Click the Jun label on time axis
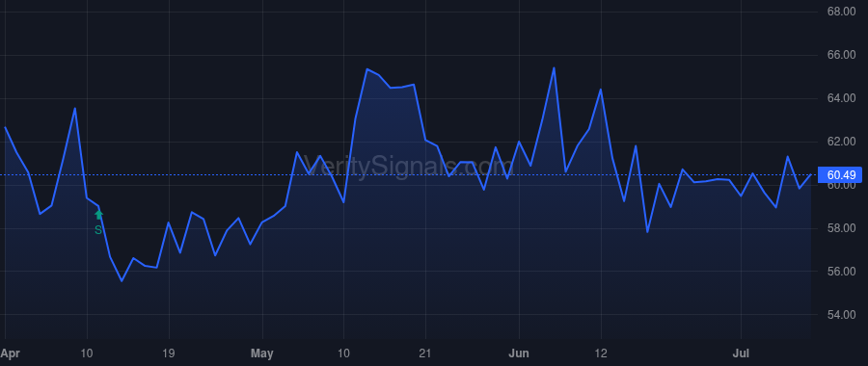Viewport: 868px width, 366px height. pyautogui.click(x=519, y=353)
